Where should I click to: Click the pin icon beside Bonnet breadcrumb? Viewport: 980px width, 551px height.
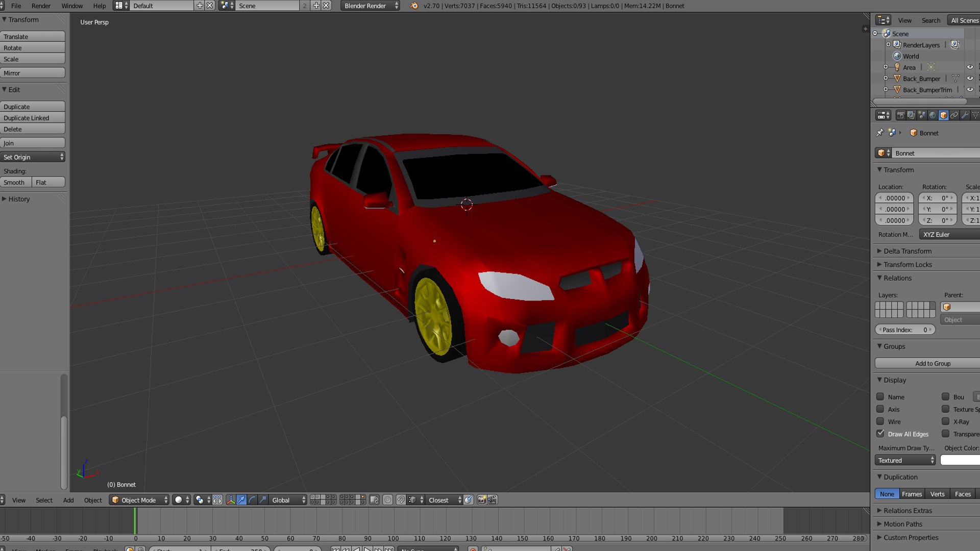pos(880,133)
